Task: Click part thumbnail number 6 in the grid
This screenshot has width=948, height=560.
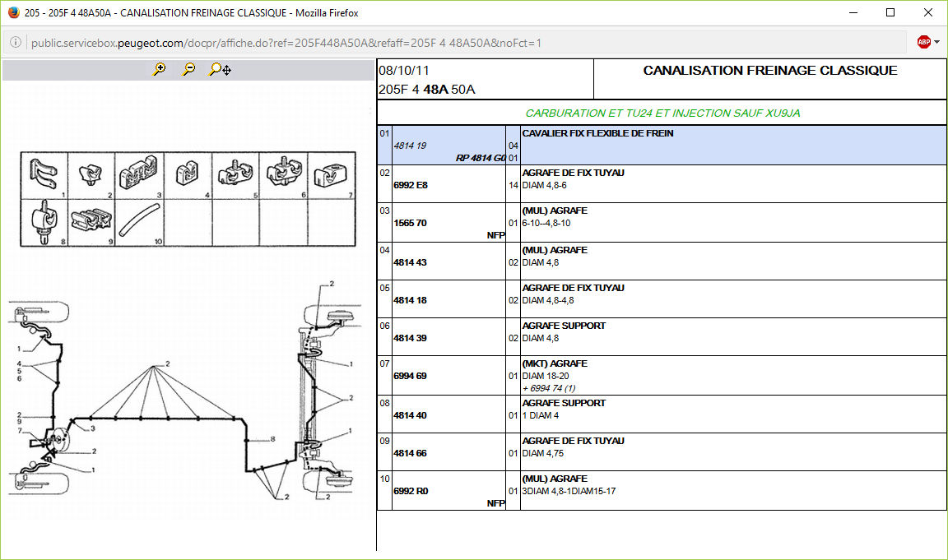Action: (x=283, y=174)
